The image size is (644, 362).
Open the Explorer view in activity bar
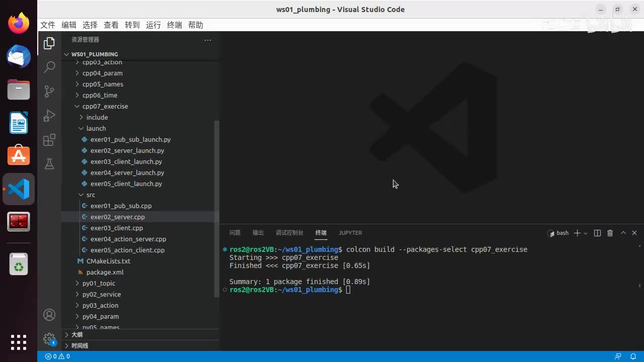point(49,43)
